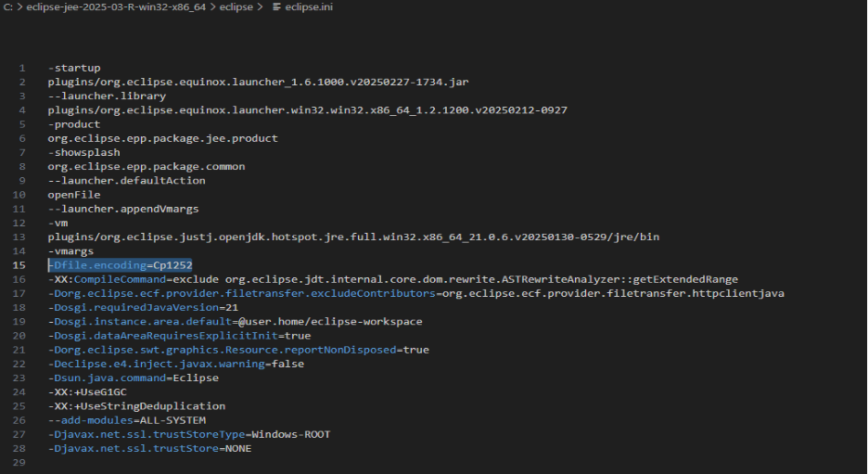Select the eclipse.ini breadcrumb file name

click(x=310, y=7)
